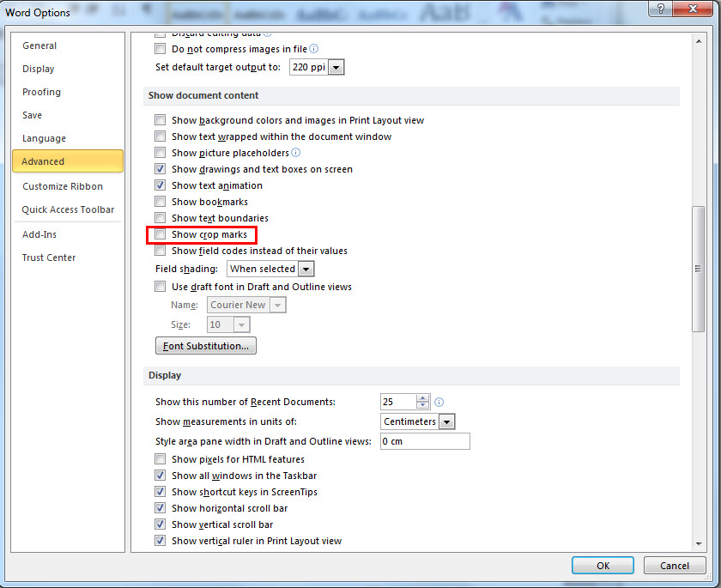Uncheck Show horizontal scroll bar
721x588 pixels.
click(x=160, y=508)
